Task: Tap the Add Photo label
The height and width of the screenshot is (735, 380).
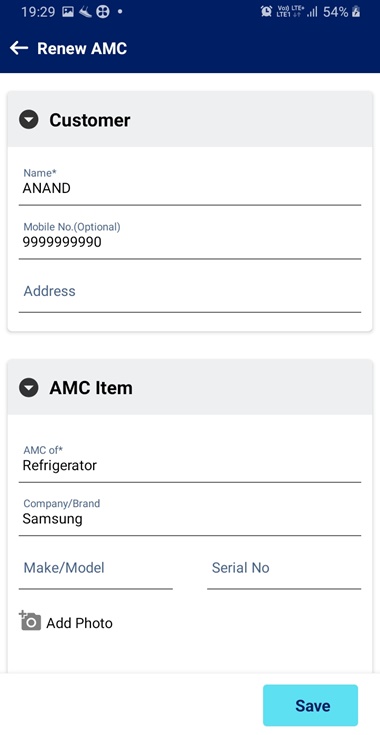Action: coord(79,623)
